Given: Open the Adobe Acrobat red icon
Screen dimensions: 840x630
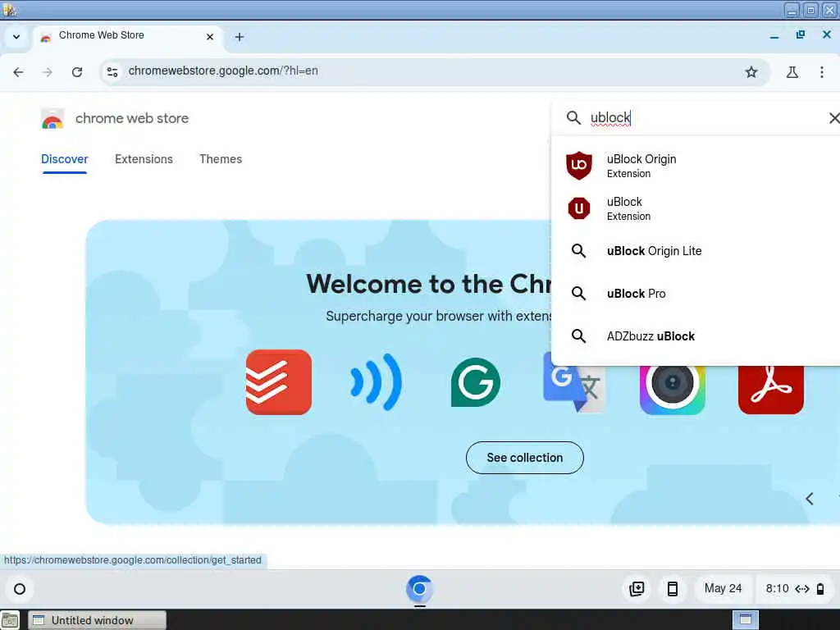Looking at the screenshot, I should coord(770,390).
